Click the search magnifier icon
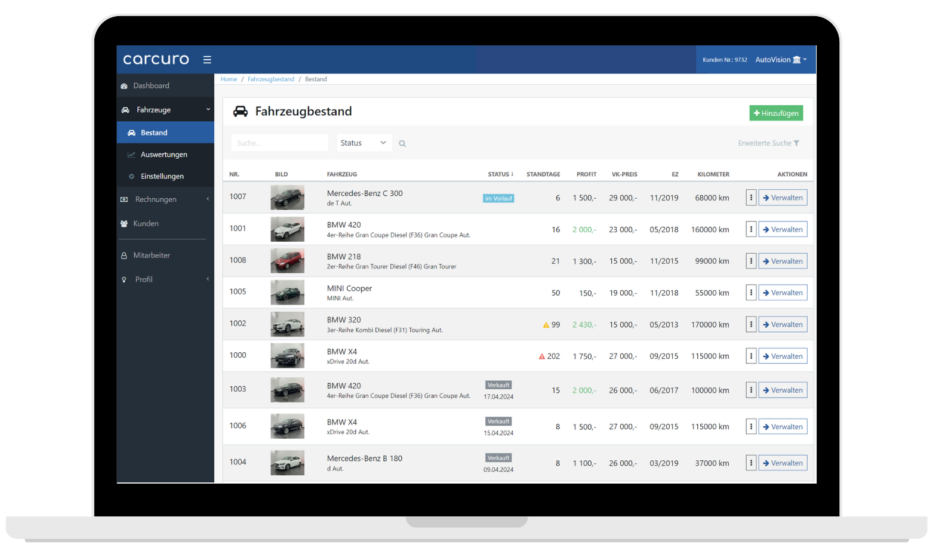Screen dimensions: 933x560 (x=402, y=143)
